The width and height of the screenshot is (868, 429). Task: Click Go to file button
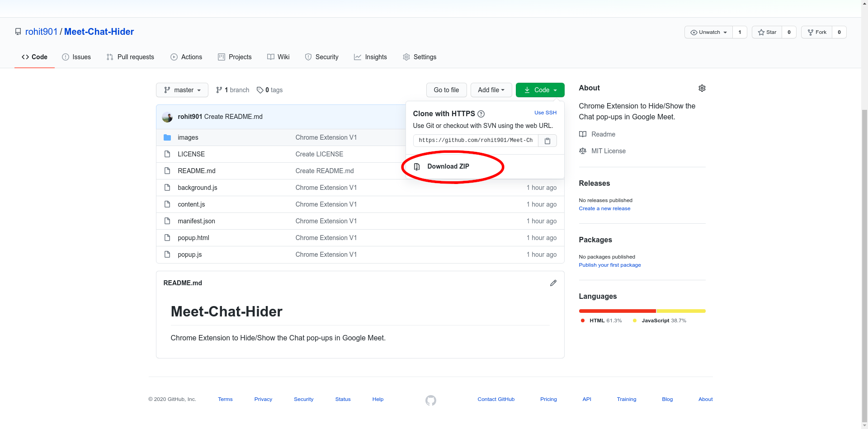tap(446, 90)
